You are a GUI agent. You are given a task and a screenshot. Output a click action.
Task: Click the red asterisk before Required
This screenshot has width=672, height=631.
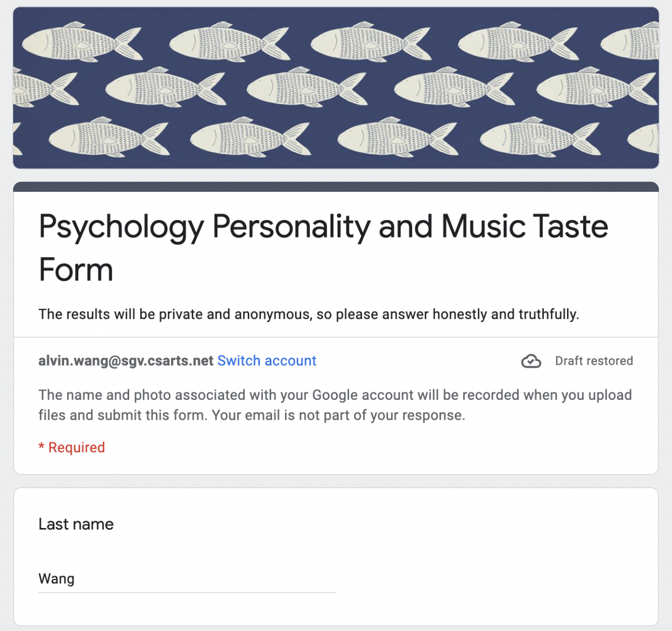click(41, 448)
